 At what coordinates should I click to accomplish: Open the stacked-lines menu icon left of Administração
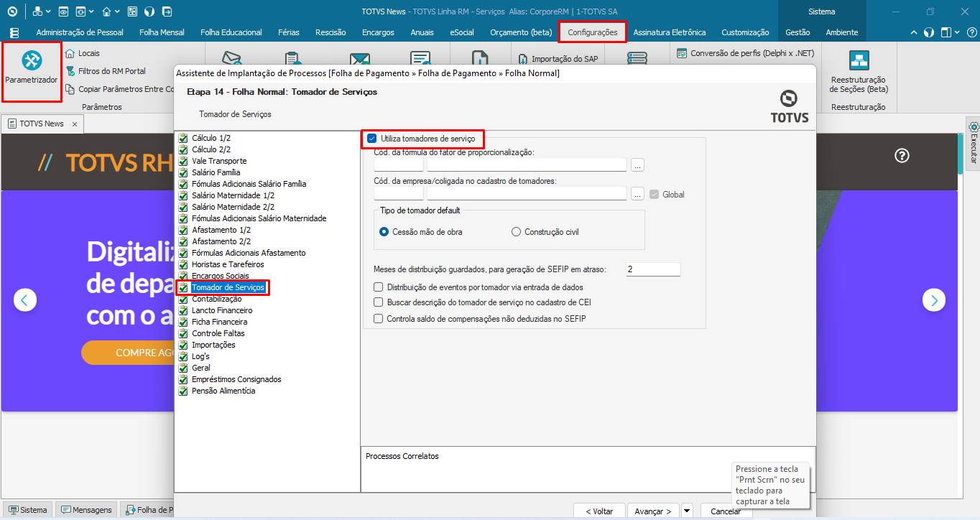tap(14, 32)
